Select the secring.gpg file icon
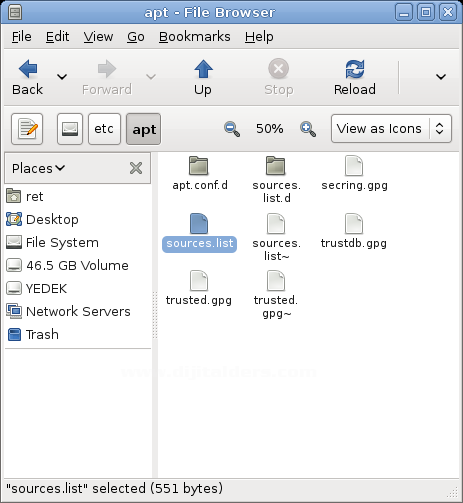 tap(354, 166)
